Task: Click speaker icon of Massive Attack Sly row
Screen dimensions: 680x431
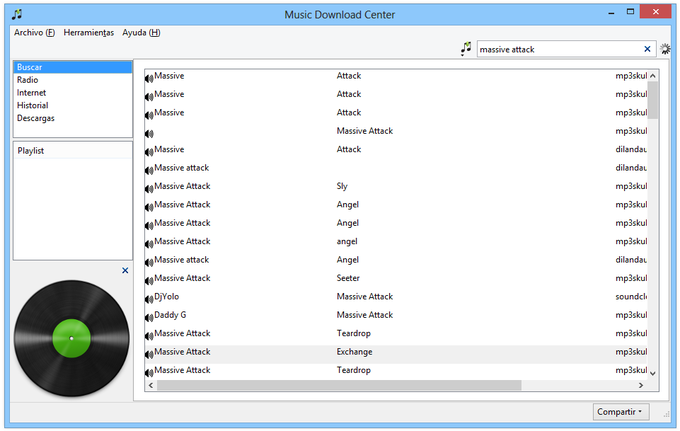Action: [149, 189]
